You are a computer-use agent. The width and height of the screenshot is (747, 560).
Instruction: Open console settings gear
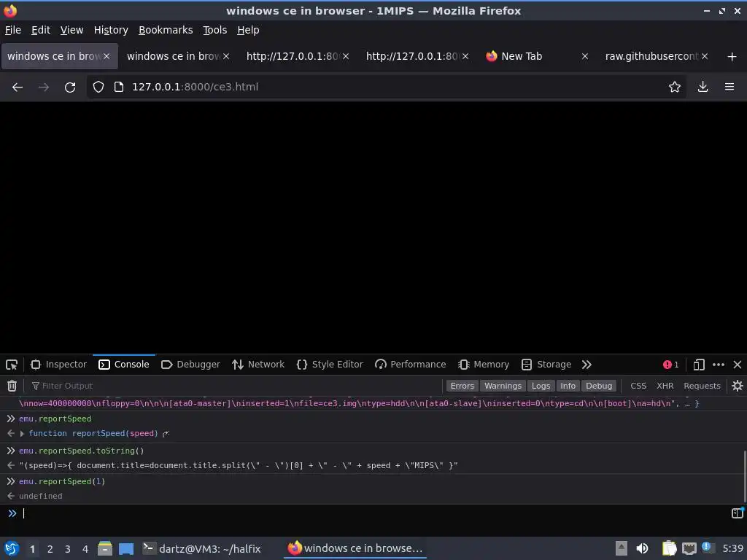[x=738, y=386]
